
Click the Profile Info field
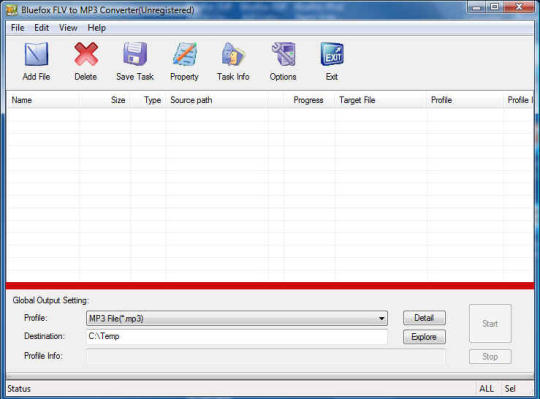(x=266, y=356)
